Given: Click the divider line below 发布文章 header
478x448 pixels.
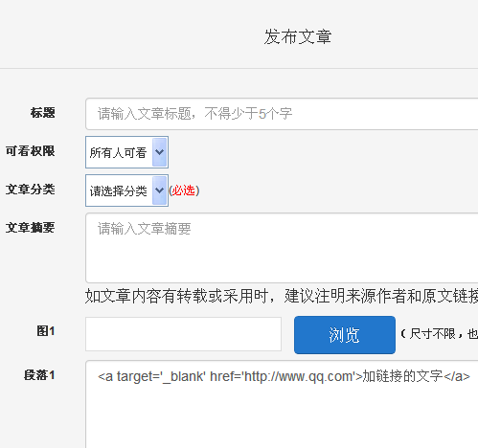Looking at the screenshot, I should (239, 68).
